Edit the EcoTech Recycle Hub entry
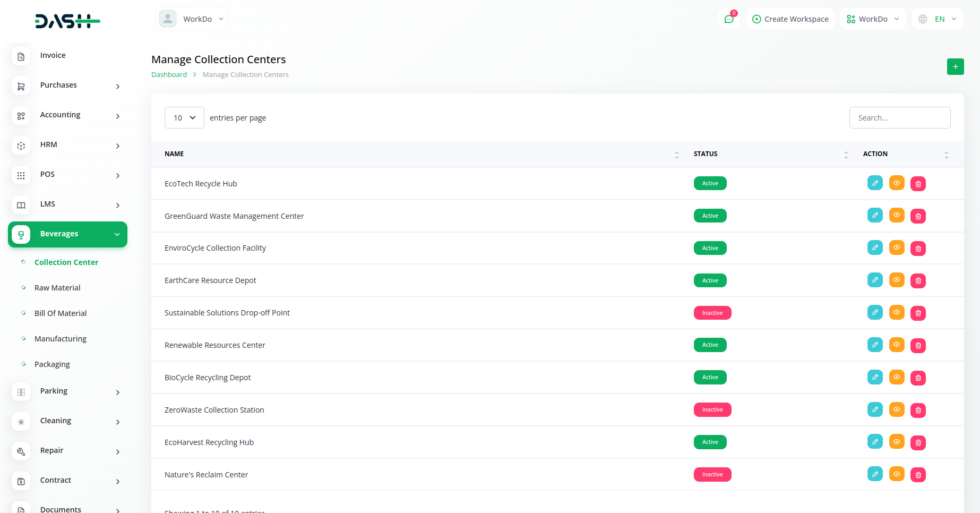Image resolution: width=980 pixels, height=513 pixels. tap(874, 183)
